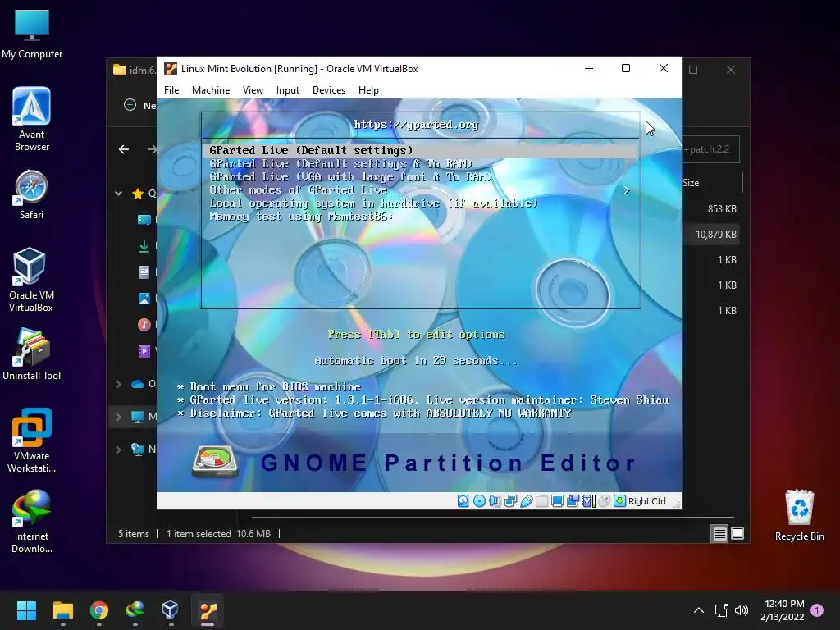Click the mouse integration status icon
The height and width of the screenshot is (630, 840).
point(605,501)
